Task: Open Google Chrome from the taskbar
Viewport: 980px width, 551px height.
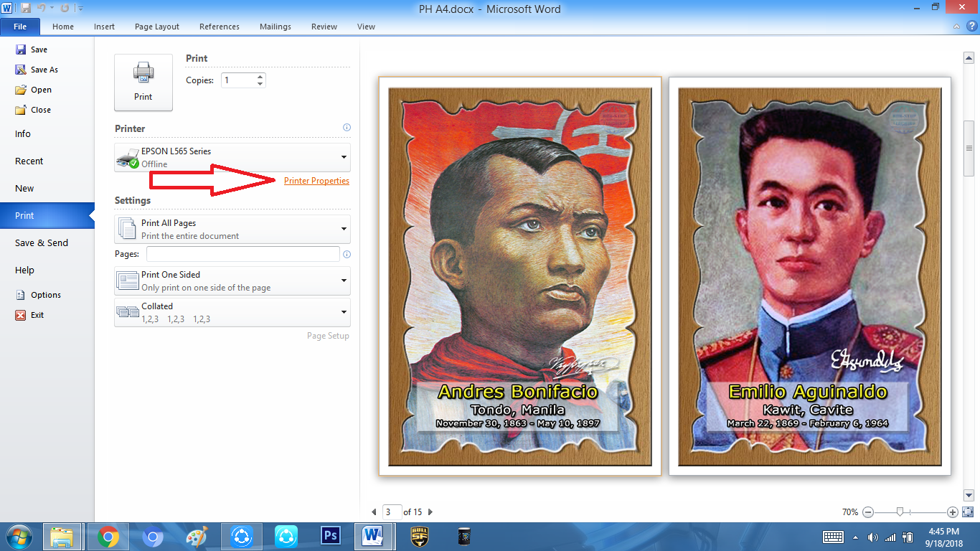Action: pos(108,537)
